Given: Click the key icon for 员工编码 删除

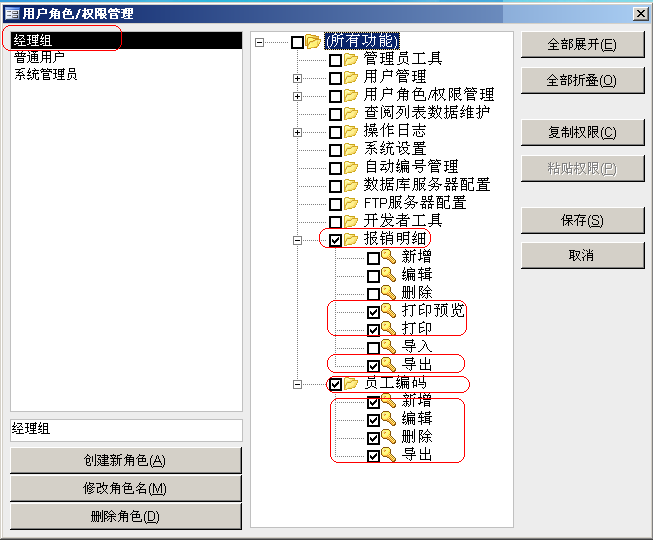Looking at the screenshot, I should [x=389, y=437].
